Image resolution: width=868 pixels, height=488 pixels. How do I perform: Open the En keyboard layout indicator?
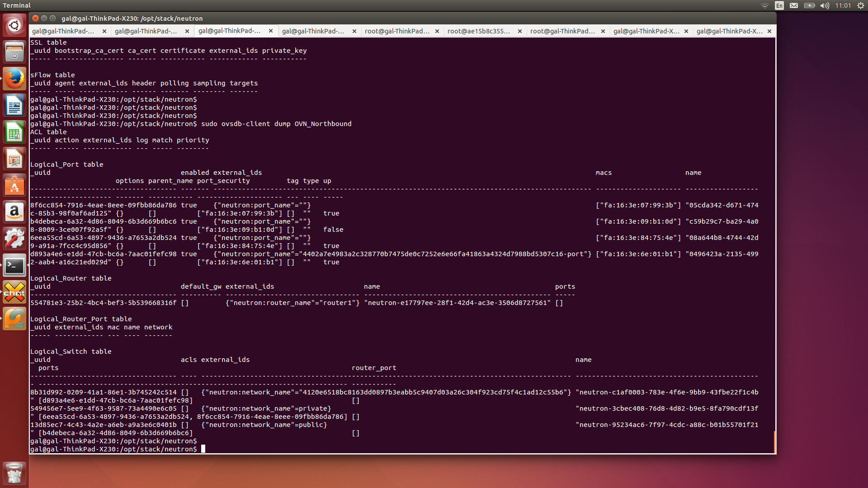tap(779, 5)
